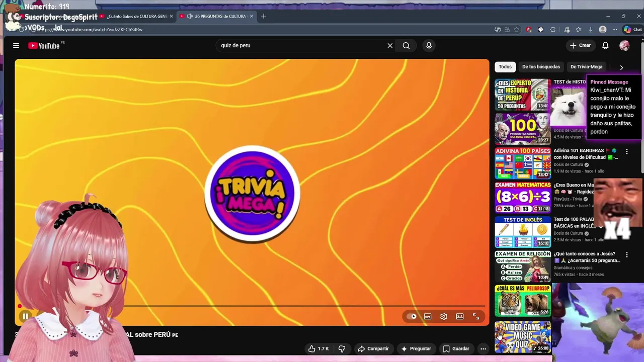Bookmark the page with the star icon

pyautogui.click(x=517, y=30)
